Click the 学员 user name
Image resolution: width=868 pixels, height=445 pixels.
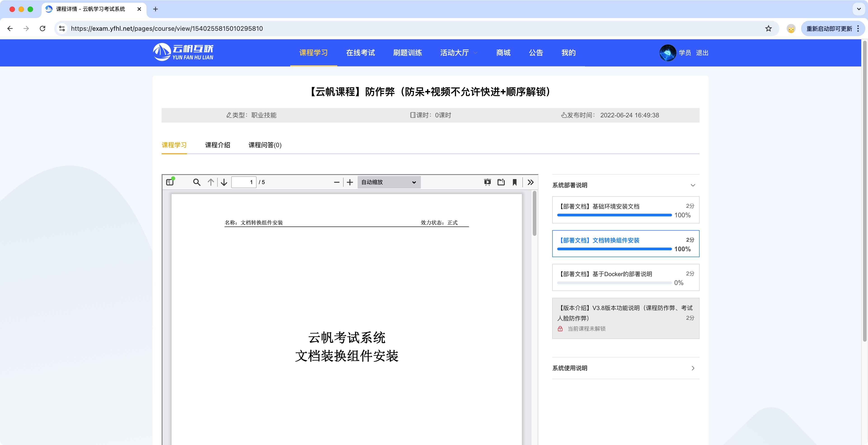685,53
